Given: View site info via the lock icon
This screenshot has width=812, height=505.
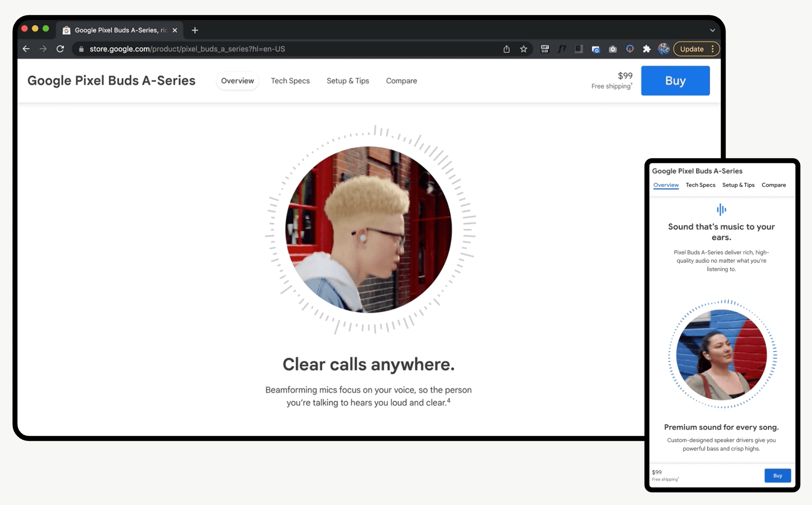Looking at the screenshot, I should tap(81, 49).
